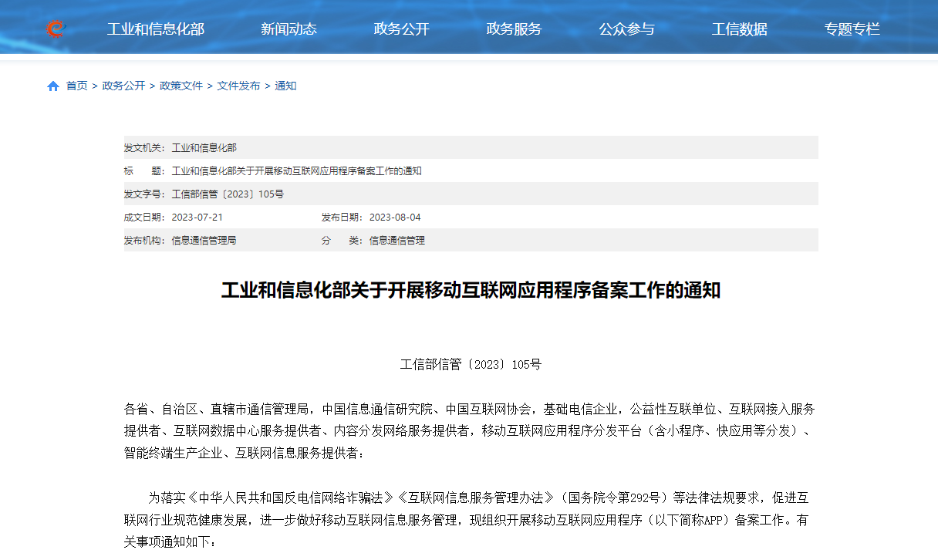Navigate to 政策文件 in the breadcrumb
This screenshot has width=938, height=560.
181,86
